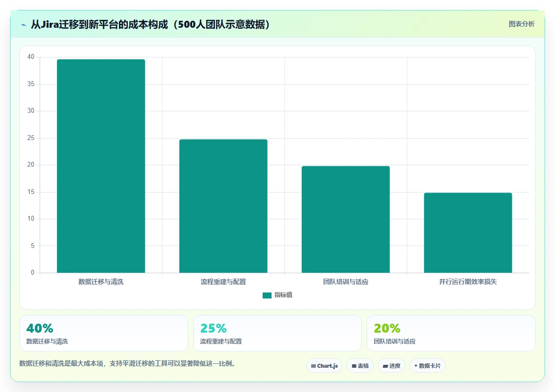The width and height of the screenshot is (555, 392).
Task: Click the 团队培训与适应 caption under 20%
Action: pyautogui.click(x=394, y=342)
